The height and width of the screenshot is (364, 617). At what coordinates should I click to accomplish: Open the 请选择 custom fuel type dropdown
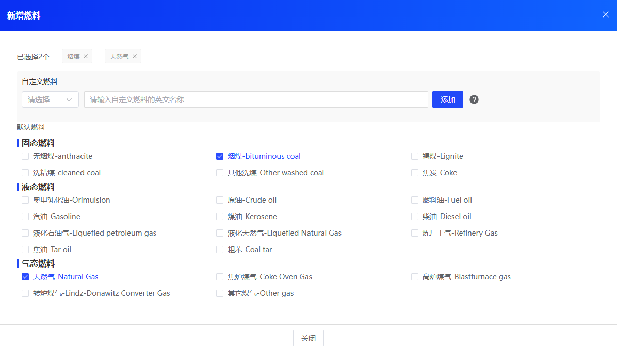point(50,100)
